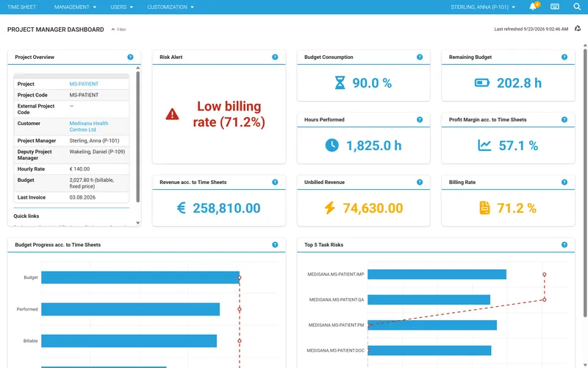Screen dimensions: 588x368
Task: Expand the Management menu
Action: coord(75,7)
